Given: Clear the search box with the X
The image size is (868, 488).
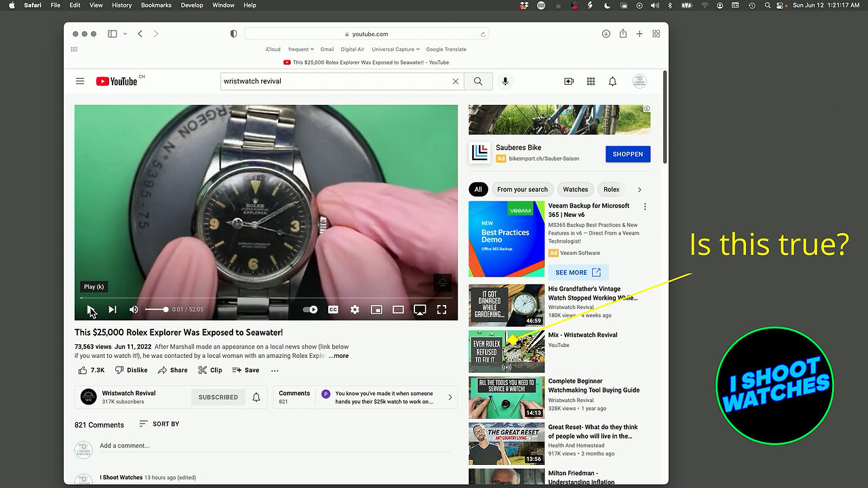Looking at the screenshot, I should (456, 81).
